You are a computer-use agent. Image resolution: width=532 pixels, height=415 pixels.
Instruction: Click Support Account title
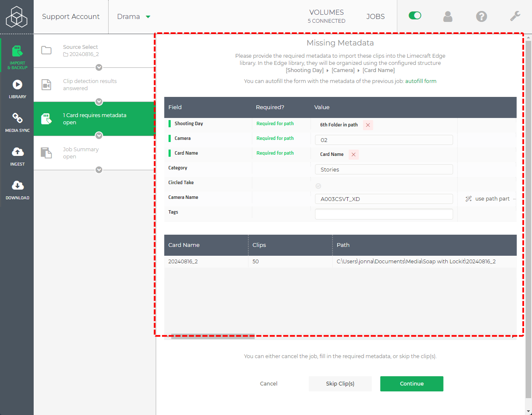pos(71,16)
